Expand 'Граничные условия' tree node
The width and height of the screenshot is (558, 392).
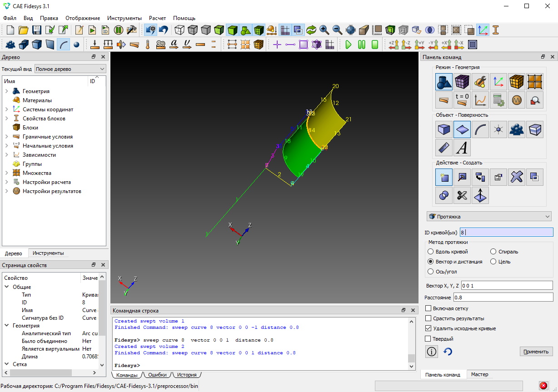[7, 137]
